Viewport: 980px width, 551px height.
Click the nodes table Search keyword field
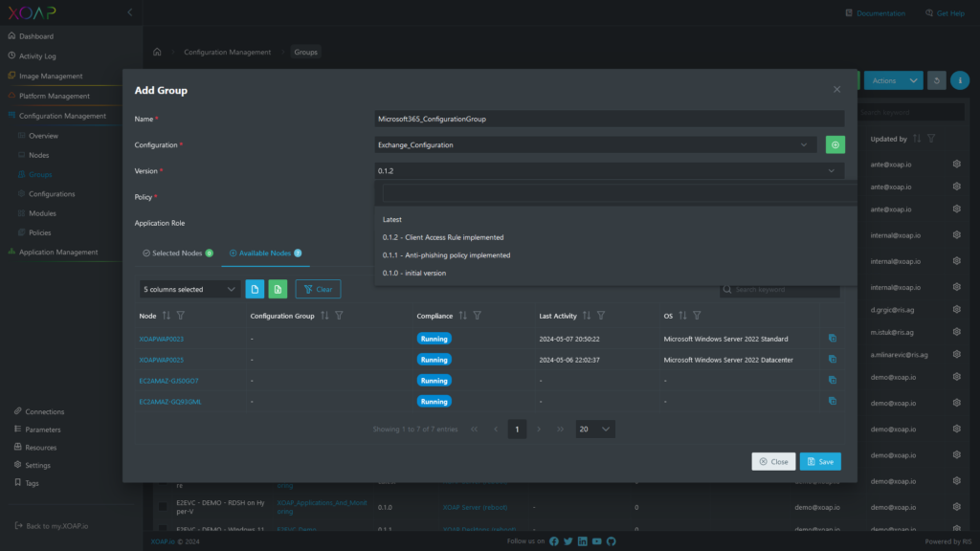[780, 289]
